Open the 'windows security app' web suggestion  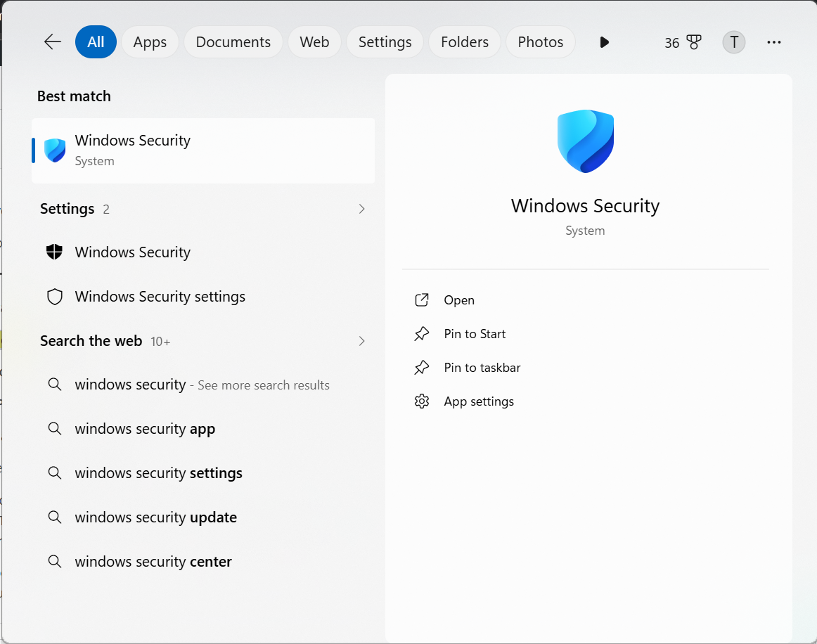[x=203, y=429]
